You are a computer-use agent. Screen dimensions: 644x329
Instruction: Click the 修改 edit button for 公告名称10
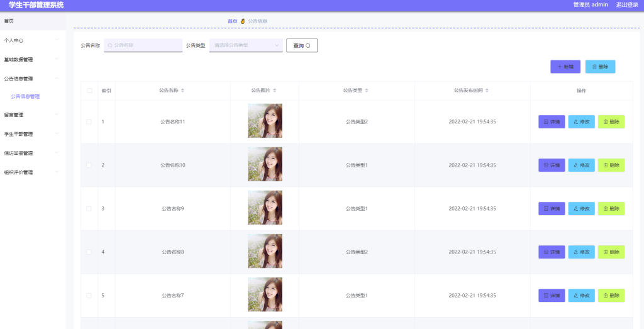[581, 165]
